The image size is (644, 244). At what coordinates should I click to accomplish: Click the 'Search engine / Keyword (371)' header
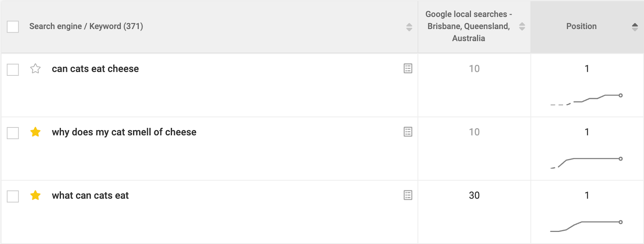(x=86, y=26)
